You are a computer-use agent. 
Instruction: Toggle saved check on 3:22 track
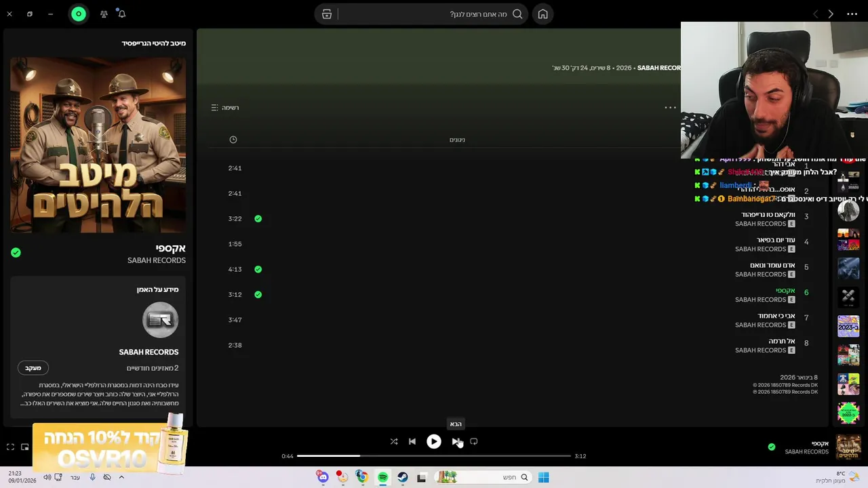click(x=258, y=218)
